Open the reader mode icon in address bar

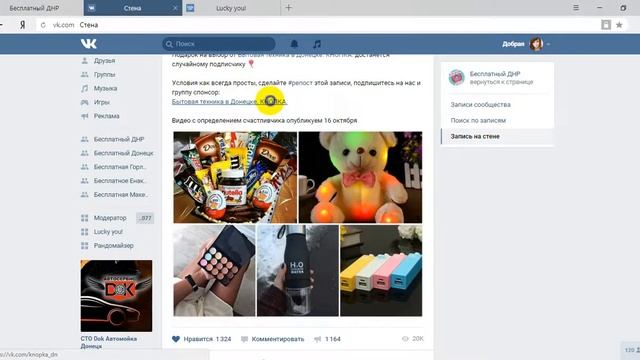606,25
